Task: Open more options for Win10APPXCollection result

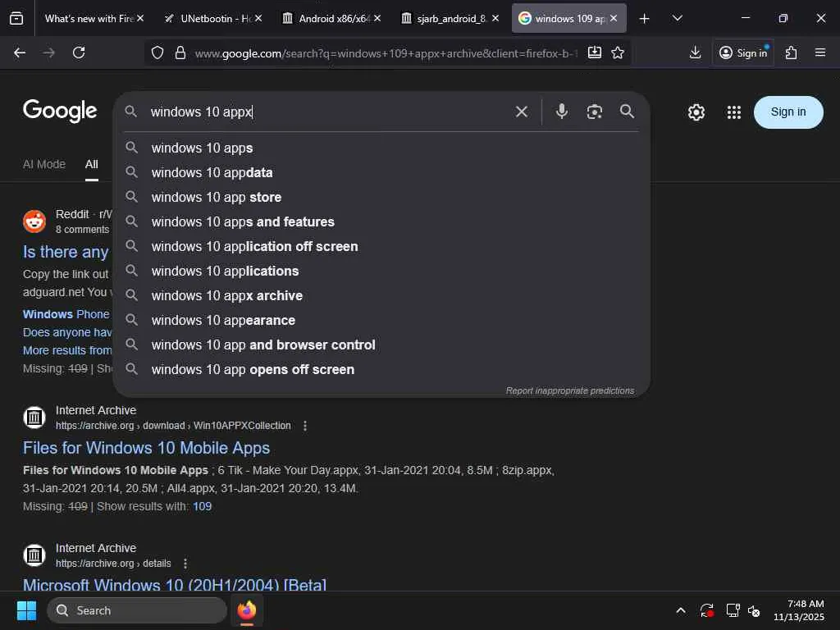Action: click(x=305, y=426)
